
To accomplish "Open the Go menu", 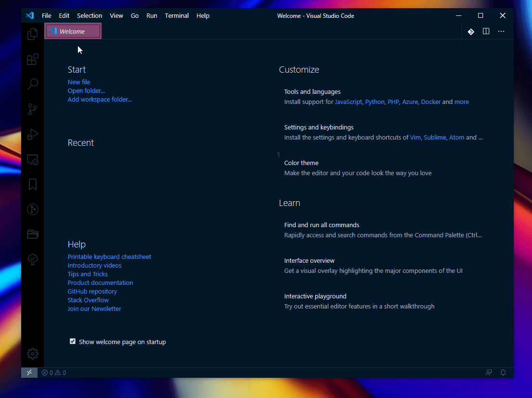I will [x=135, y=15].
